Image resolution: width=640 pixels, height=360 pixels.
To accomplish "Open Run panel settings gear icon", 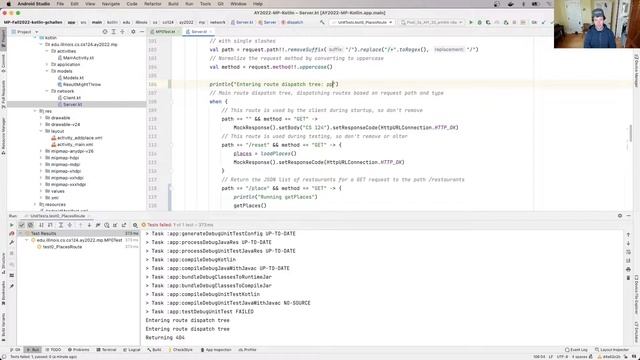I will [620, 216].
